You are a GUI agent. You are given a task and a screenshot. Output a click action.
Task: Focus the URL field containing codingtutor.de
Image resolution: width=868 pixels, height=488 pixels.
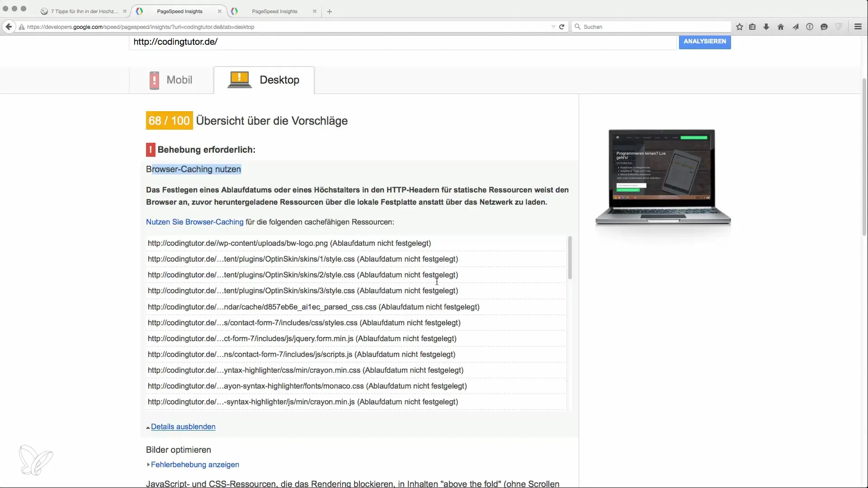click(402, 42)
